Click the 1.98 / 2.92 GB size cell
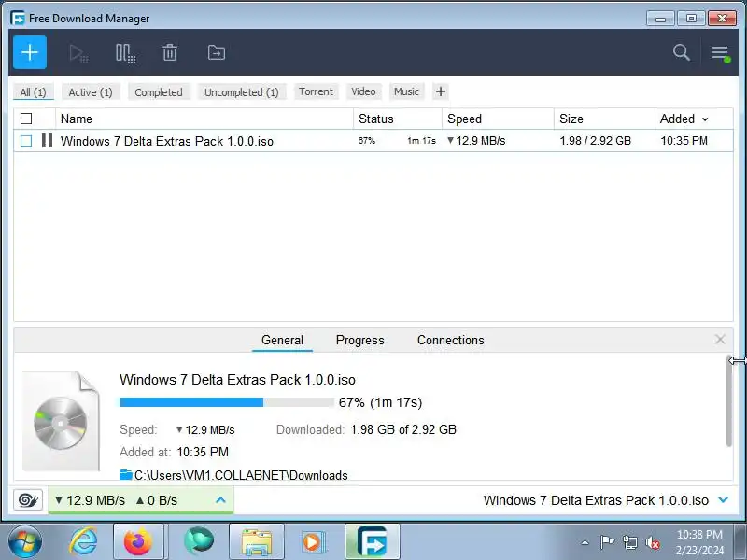747x560 pixels. [x=595, y=141]
